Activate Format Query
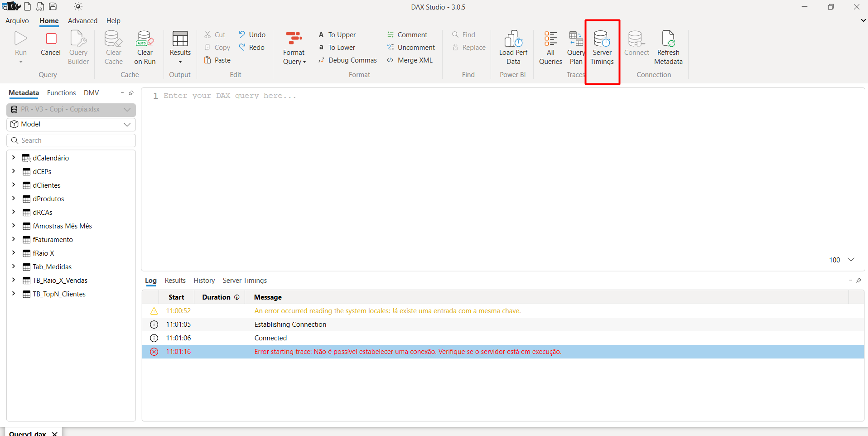This screenshot has width=868, height=436. (x=294, y=43)
